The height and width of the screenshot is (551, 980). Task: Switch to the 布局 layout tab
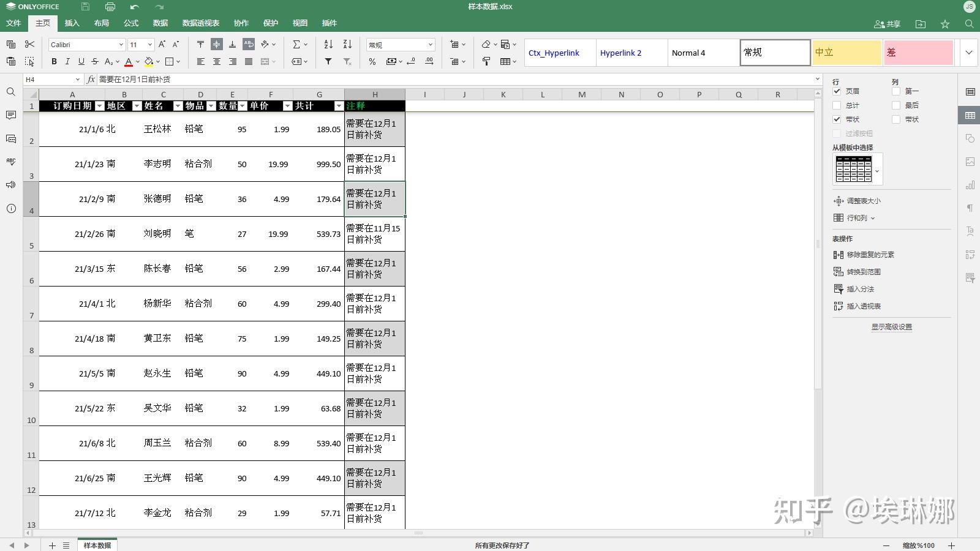click(102, 23)
